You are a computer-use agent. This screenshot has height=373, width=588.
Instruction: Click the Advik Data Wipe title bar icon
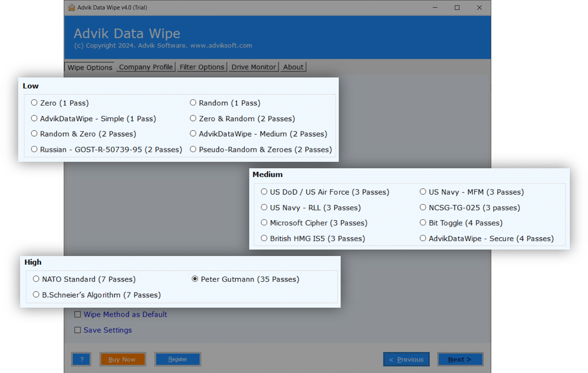pyautogui.click(x=71, y=7)
